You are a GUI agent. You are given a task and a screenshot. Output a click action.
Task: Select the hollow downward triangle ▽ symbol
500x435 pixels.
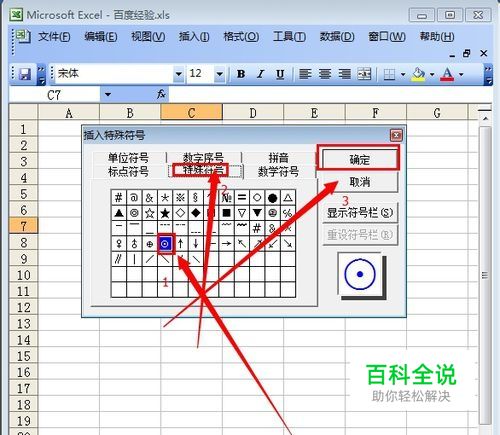click(242, 213)
